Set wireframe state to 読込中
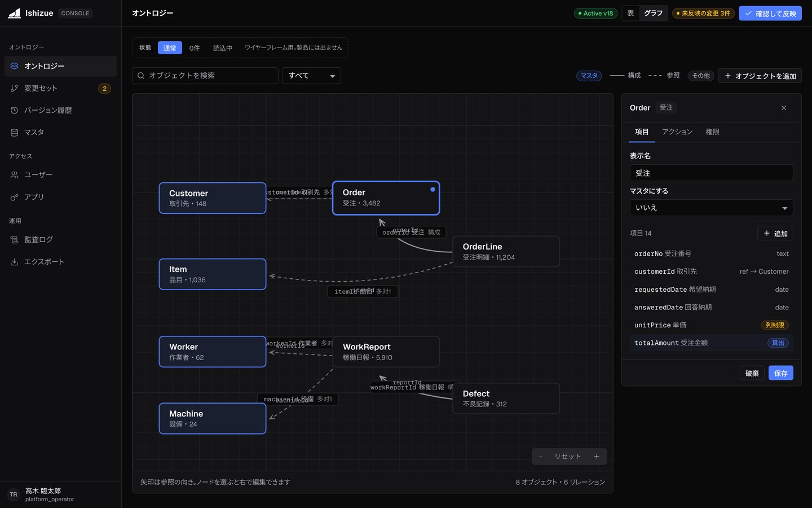812x508 pixels. tap(223, 48)
